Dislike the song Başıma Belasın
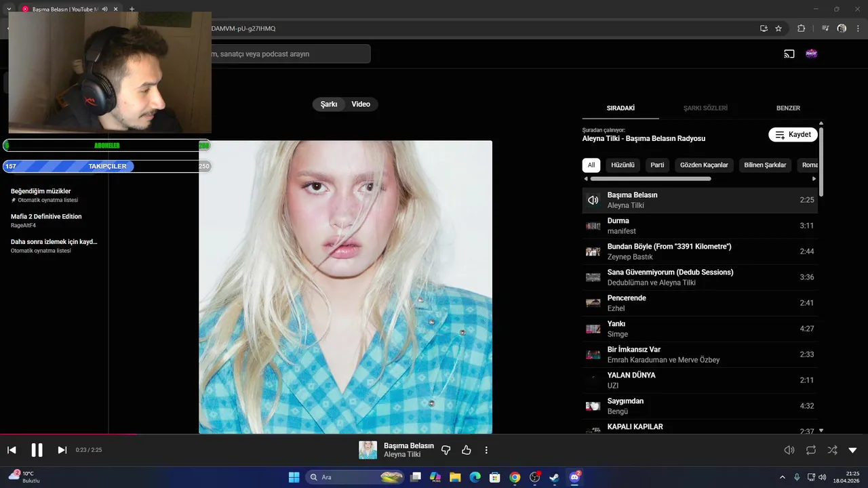This screenshot has height=488, width=868. pos(446,450)
